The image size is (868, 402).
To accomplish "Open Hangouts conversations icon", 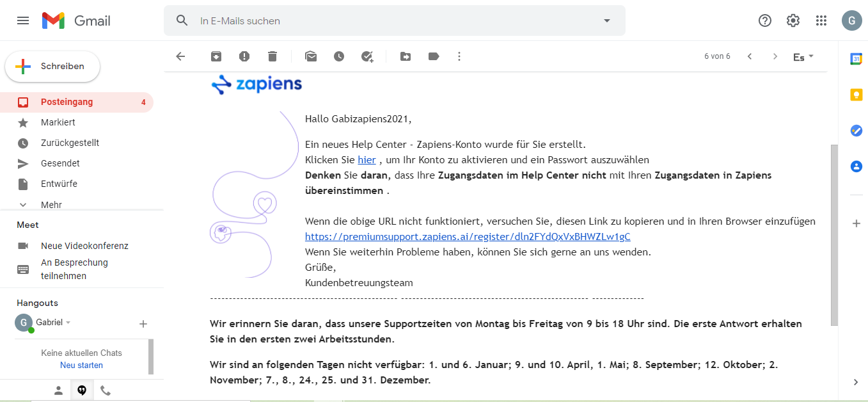I will [x=82, y=390].
